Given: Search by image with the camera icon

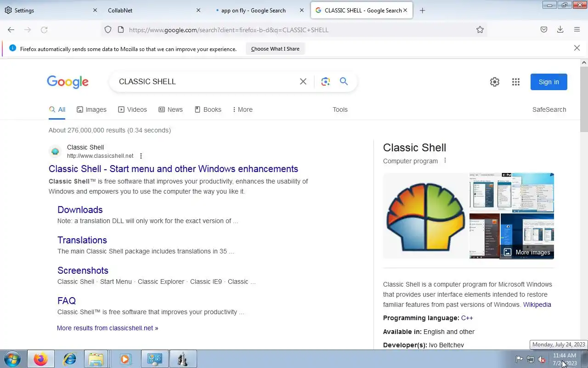Looking at the screenshot, I should pos(326,81).
